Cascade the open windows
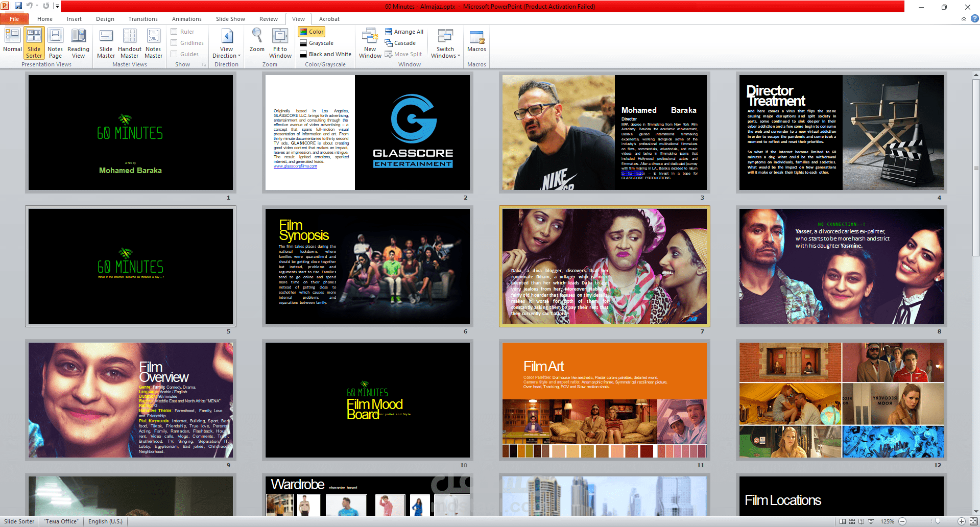 400,43
